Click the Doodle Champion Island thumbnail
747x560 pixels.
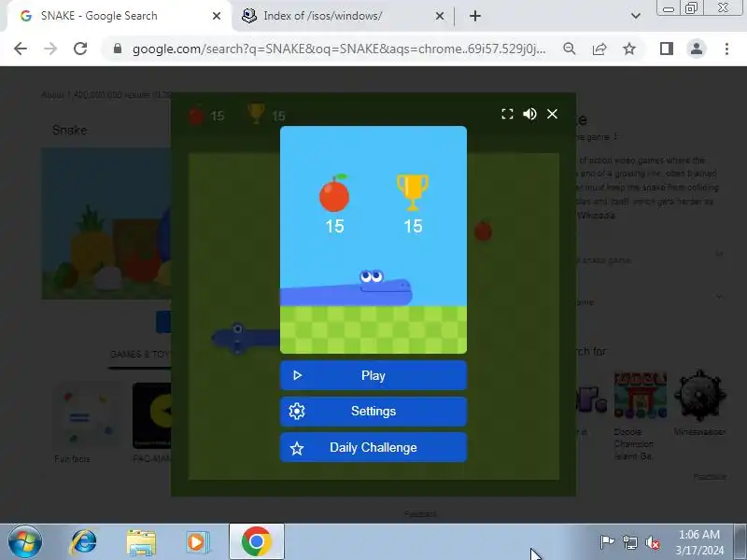(641, 395)
